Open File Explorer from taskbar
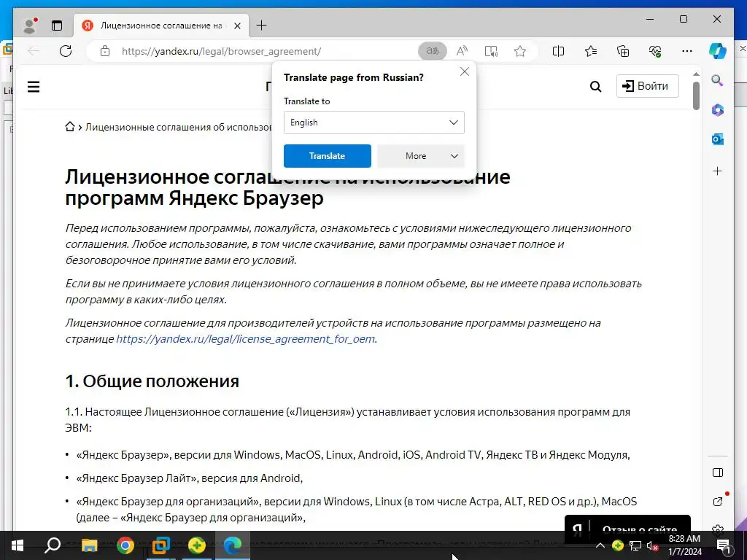 [x=89, y=545]
